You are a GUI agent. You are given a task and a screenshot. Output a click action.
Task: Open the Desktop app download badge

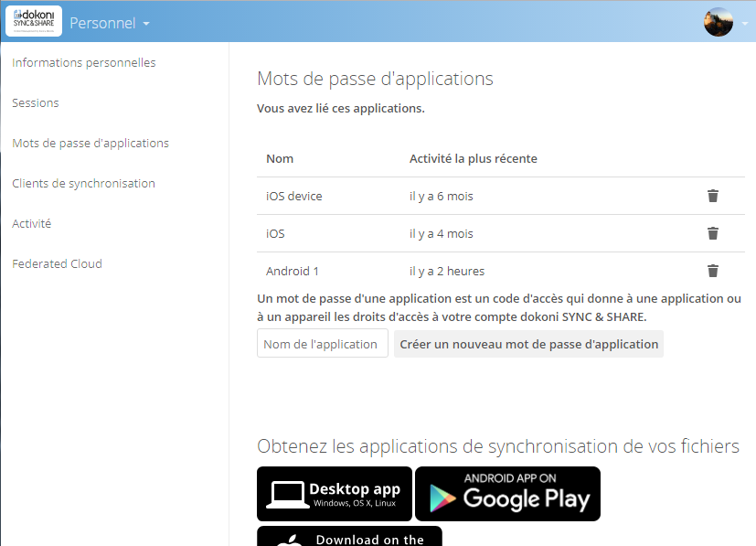click(x=335, y=494)
